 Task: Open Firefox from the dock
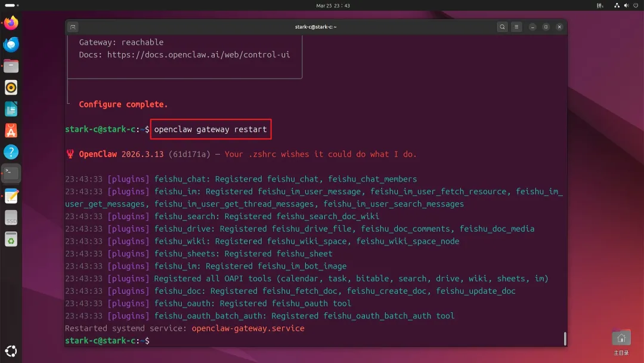(x=11, y=23)
